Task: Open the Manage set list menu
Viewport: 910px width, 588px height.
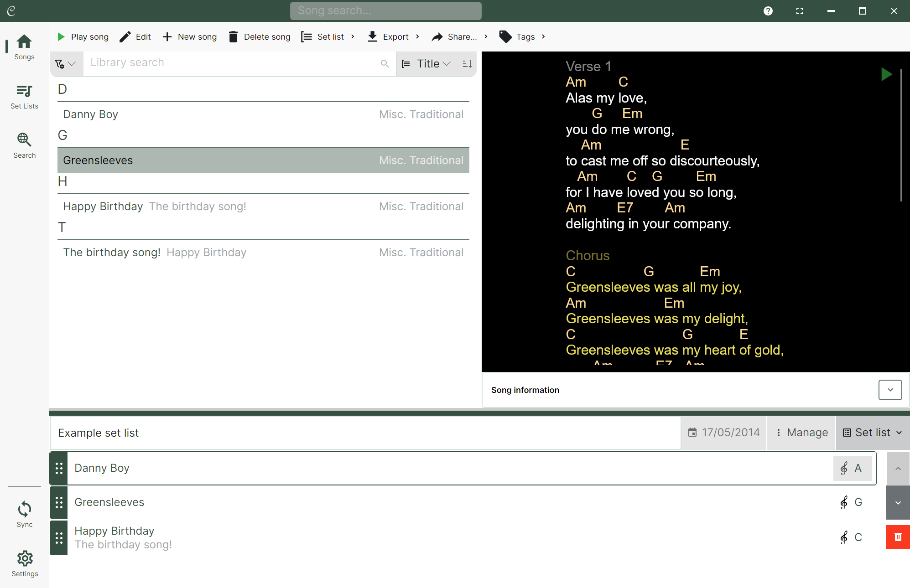Action: (x=801, y=433)
